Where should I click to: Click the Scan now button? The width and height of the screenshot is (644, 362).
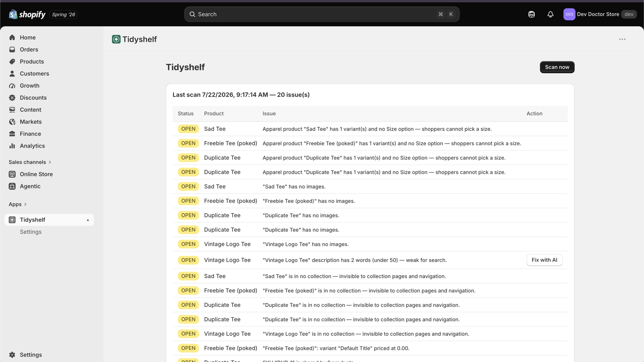pyautogui.click(x=557, y=67)
